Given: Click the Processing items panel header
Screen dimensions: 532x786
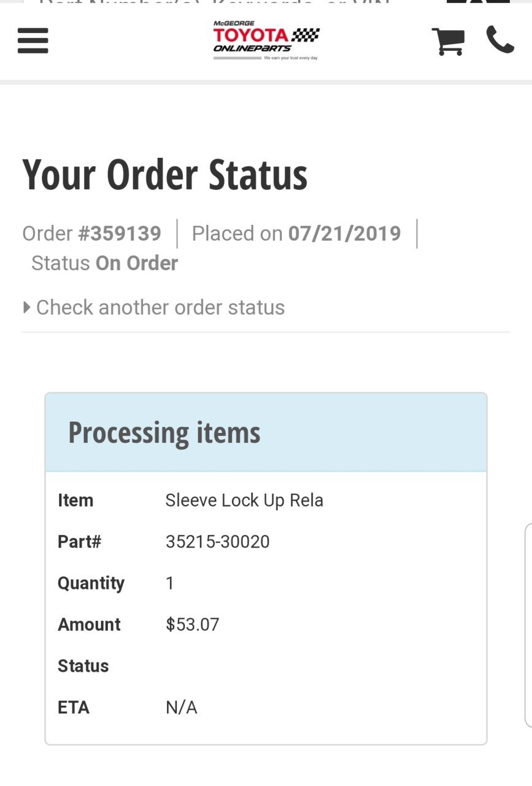Looking at the screenshot, I should (266, 432).
